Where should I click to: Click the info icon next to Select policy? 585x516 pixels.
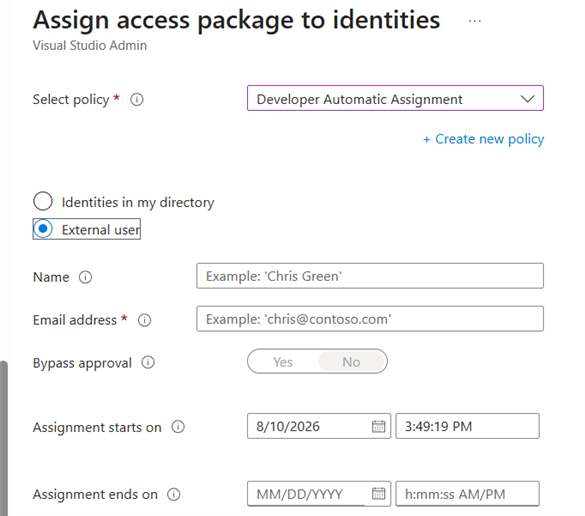137,100
